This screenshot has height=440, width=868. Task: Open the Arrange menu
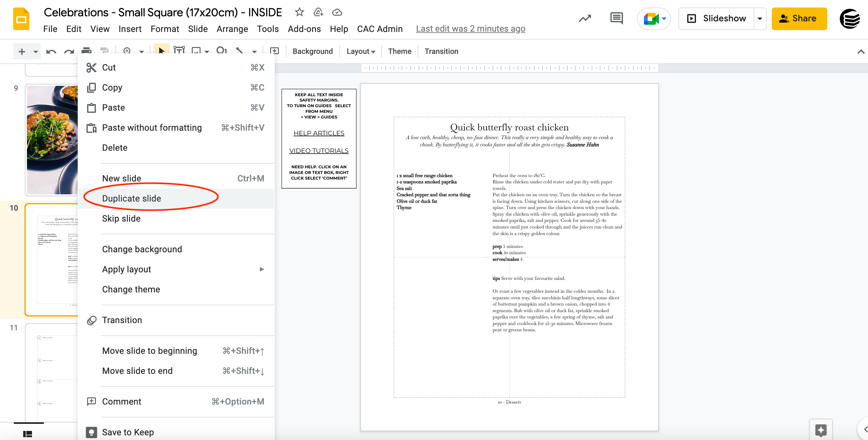[232, 29]
